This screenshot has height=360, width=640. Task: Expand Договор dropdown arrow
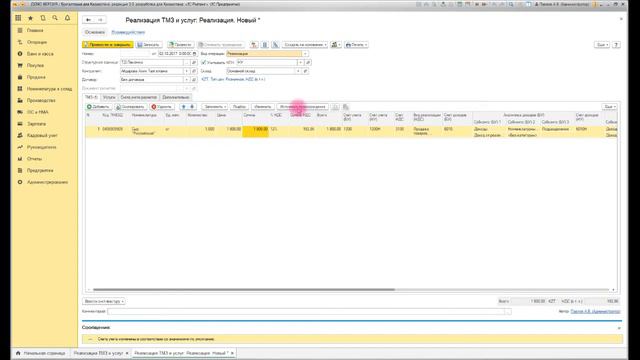pos(187,80)
